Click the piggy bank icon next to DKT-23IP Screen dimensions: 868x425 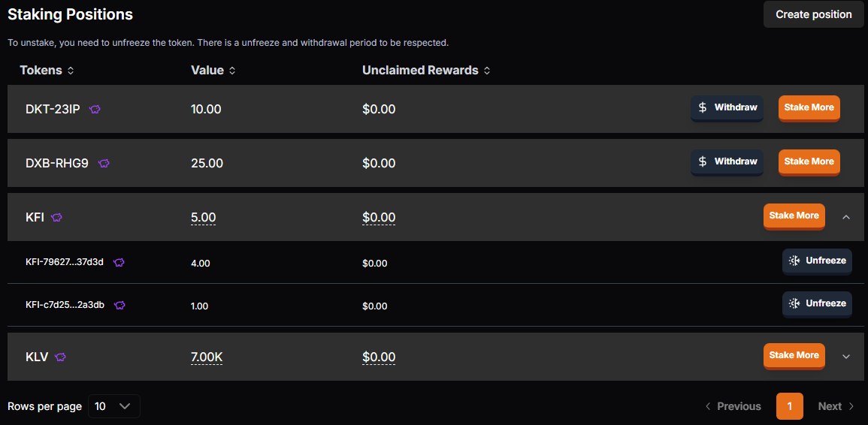pos(95,110)
